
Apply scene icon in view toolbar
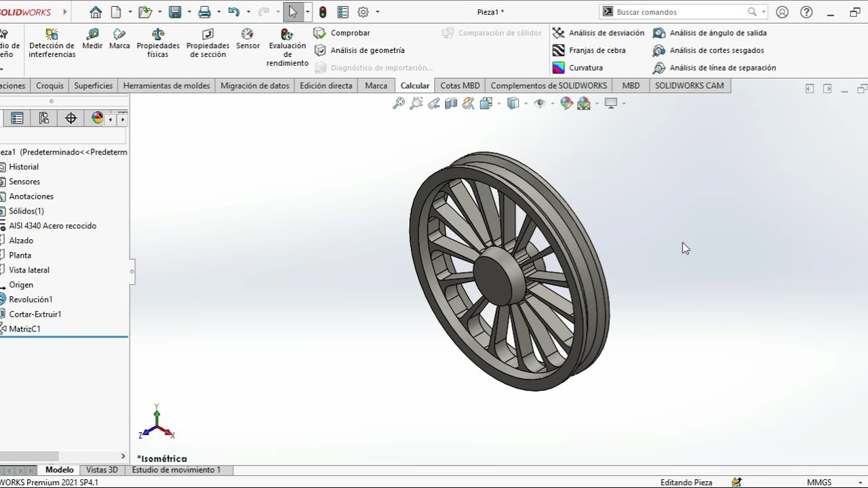point(584,103)
